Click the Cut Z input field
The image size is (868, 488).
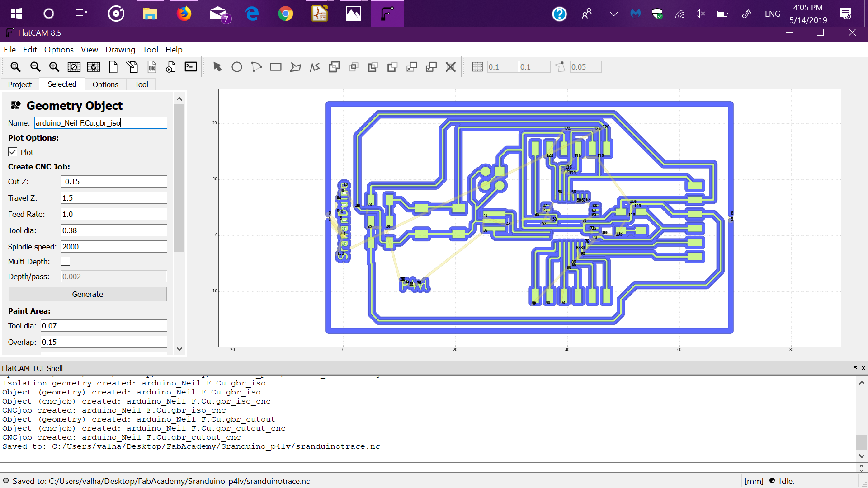click(114, 182)
